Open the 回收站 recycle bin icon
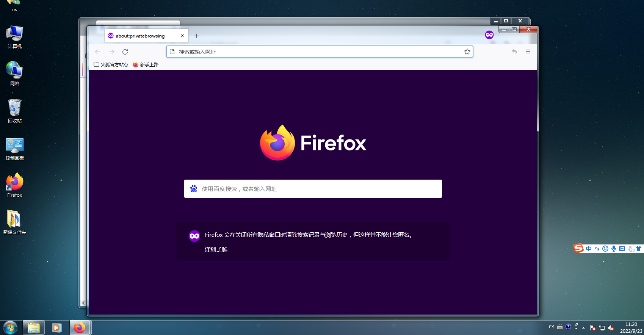The width and height of the screenshot is (644, 335). tap(15, 111)
